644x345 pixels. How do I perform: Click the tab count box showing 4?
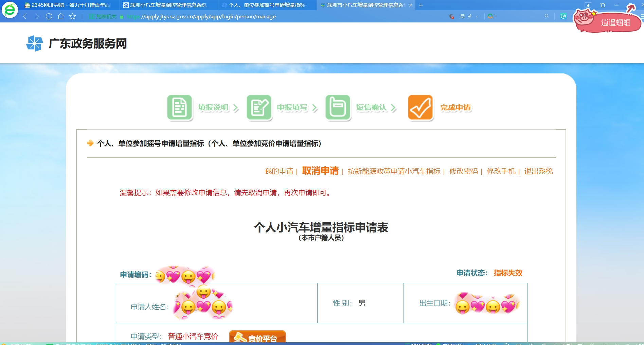click(588, 5)
